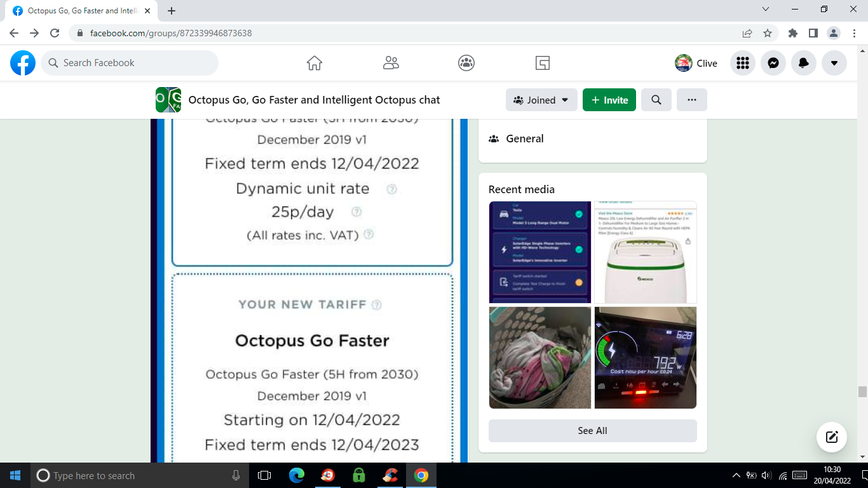
Task: Select the Octopus Go Facebook tab
Action: point(81,11)
